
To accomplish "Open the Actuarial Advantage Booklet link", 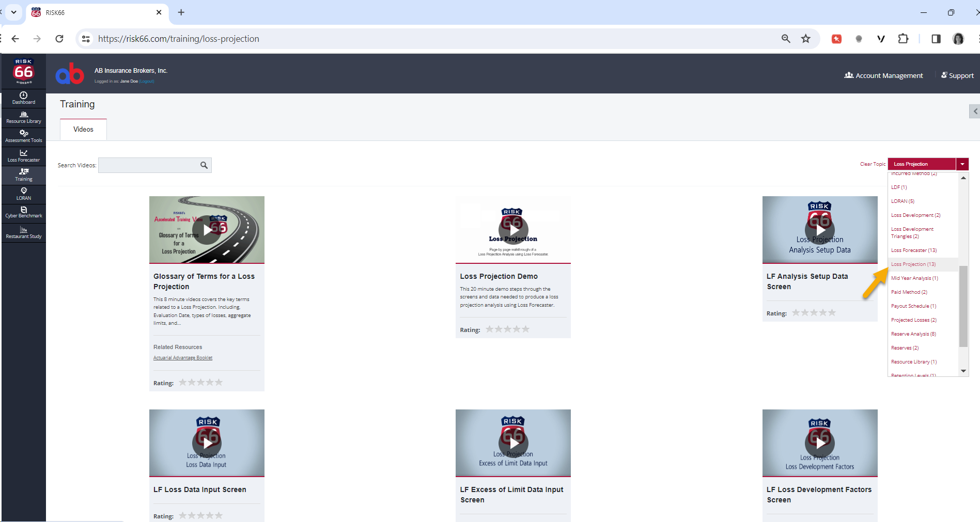I will pos(183,358).
